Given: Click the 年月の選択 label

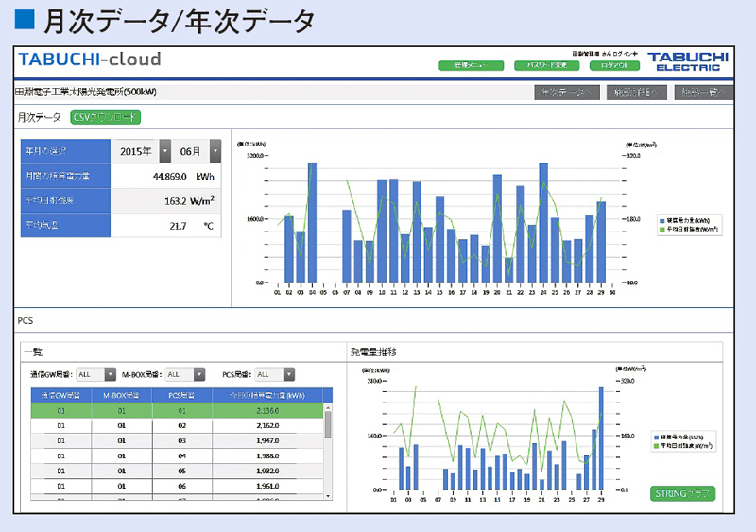Looking at the screenshot, I should pos(45,151).
